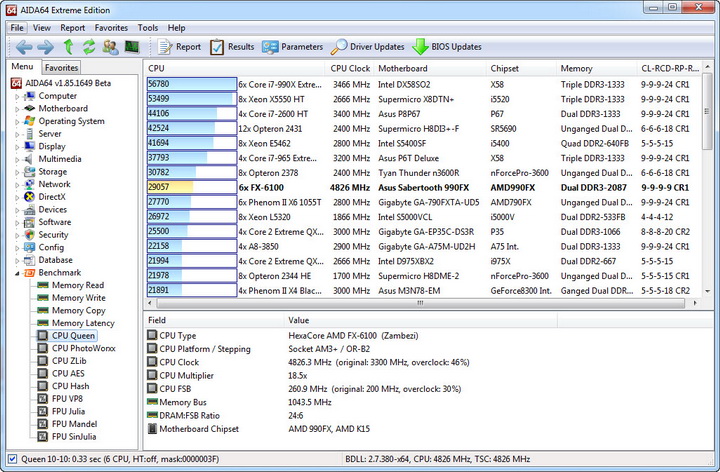
Task: Click the green graph monitor toolbar icon
Action: [132, 47]
